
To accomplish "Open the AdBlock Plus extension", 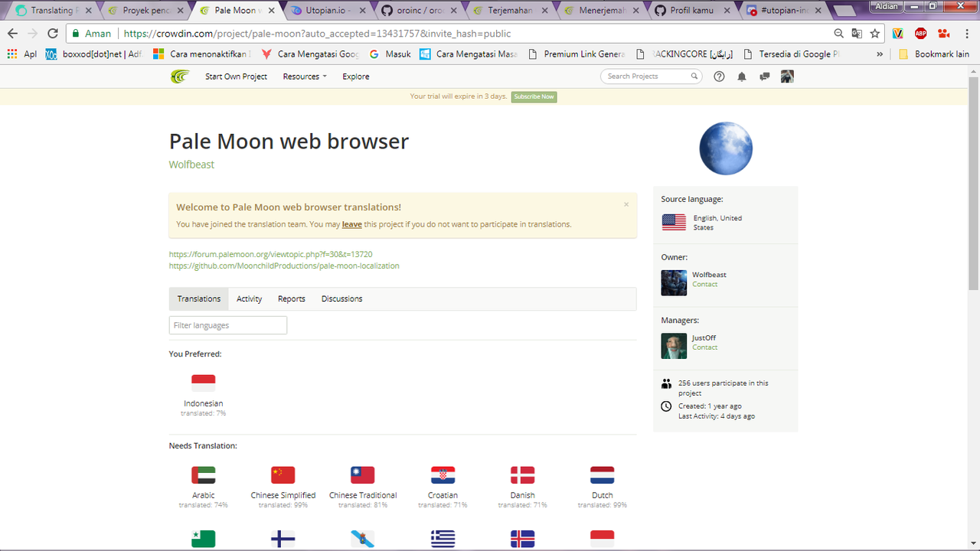I will (921, 34).
